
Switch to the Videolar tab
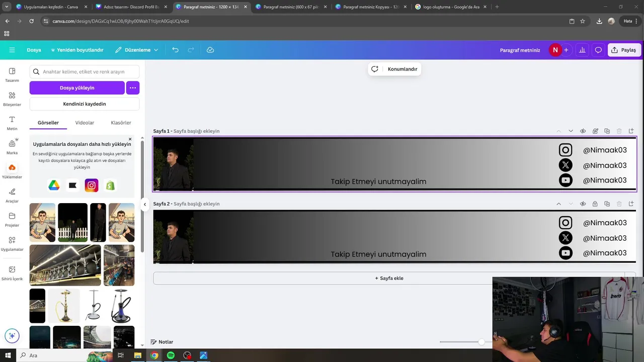point(85,123)
